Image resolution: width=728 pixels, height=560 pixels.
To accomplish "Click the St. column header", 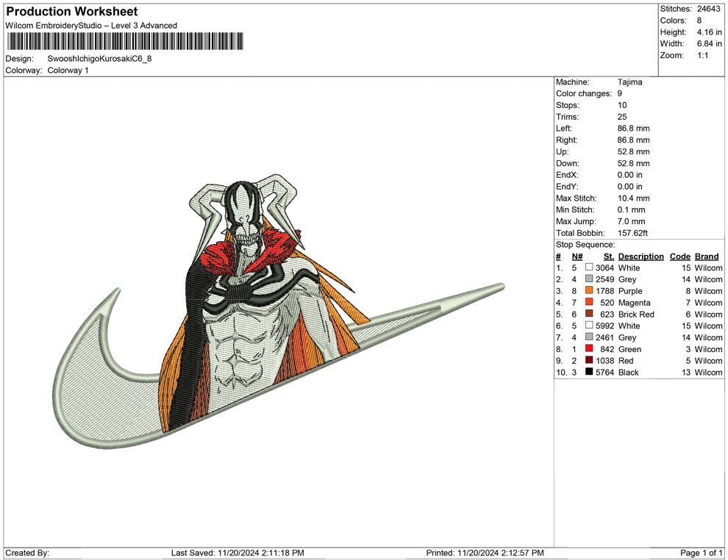I will click(608, 256).
